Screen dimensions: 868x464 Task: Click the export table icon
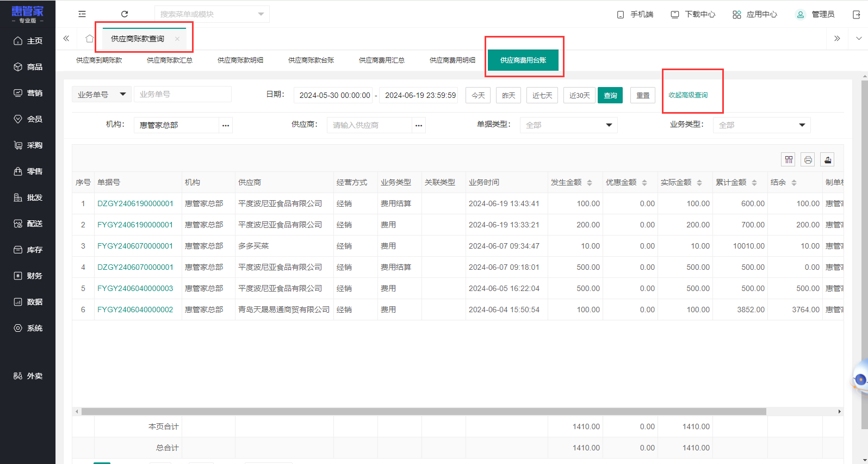point(828,159)
